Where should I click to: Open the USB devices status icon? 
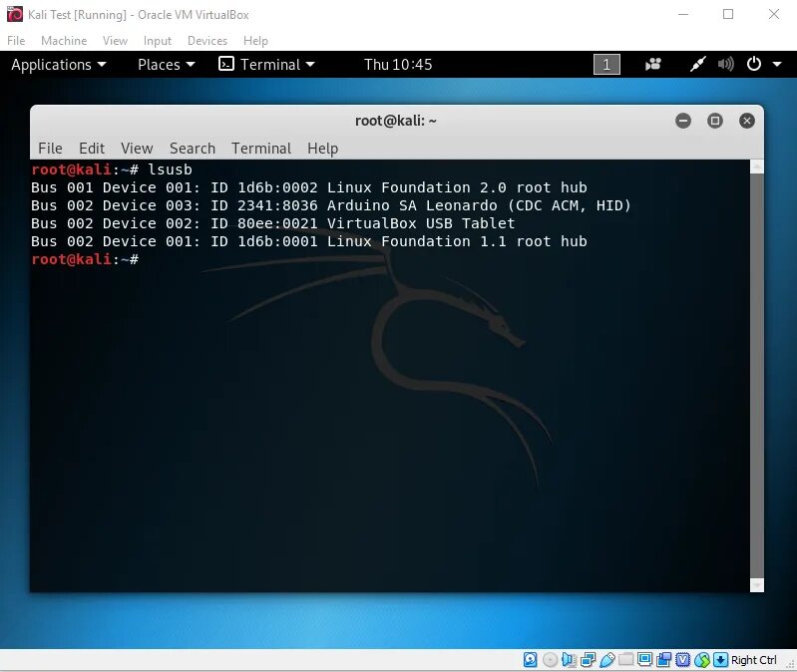click(606, 660)
